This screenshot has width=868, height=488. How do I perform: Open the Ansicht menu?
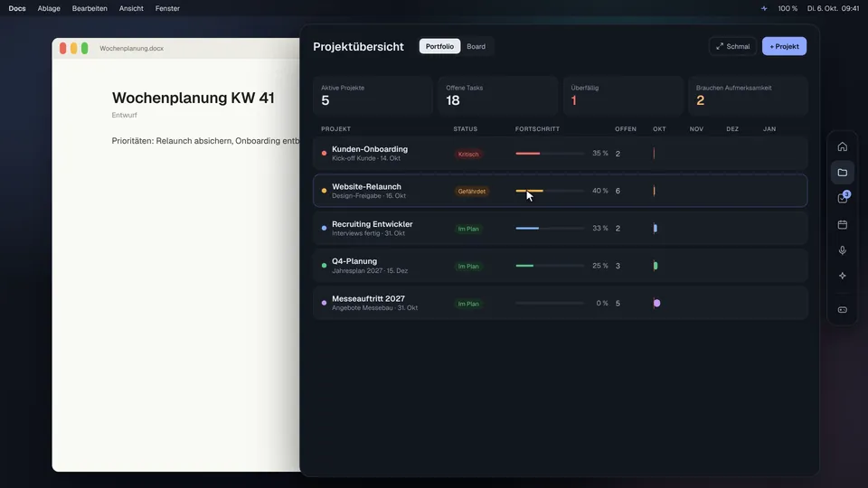coord(131,8)
